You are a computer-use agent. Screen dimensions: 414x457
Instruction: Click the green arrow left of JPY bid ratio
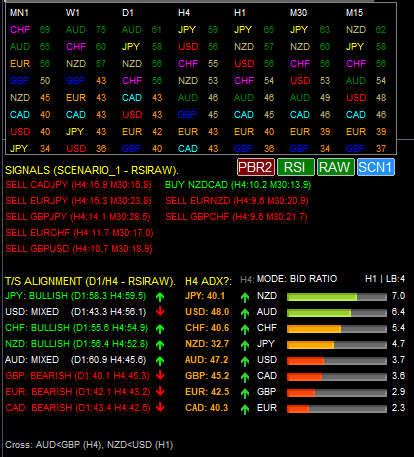245,345
